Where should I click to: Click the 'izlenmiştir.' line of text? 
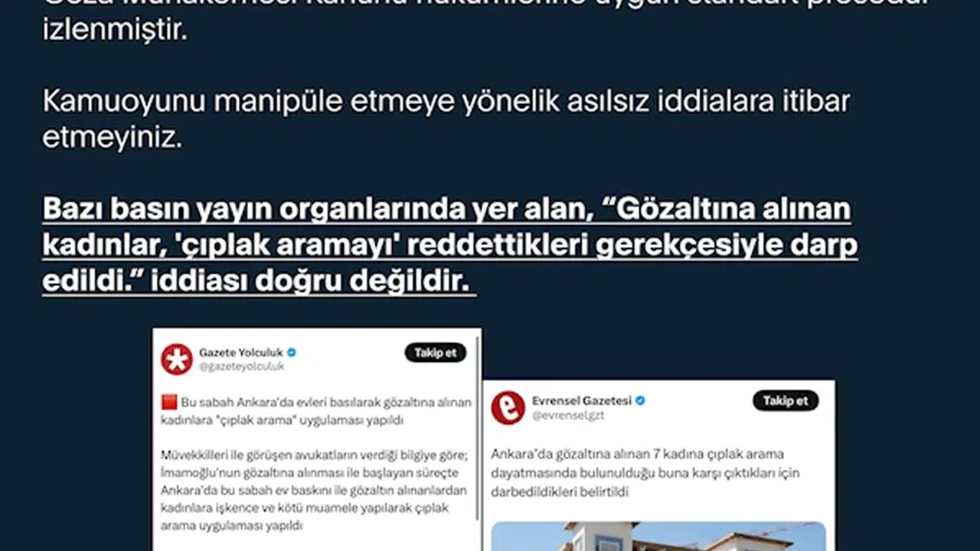pos(115,33)
